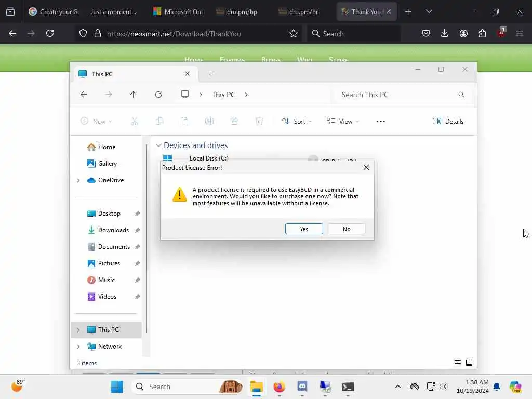Screen dimensions: 532x399
Task: Click No in the Product License Error dialog
Action: point(347,229)
